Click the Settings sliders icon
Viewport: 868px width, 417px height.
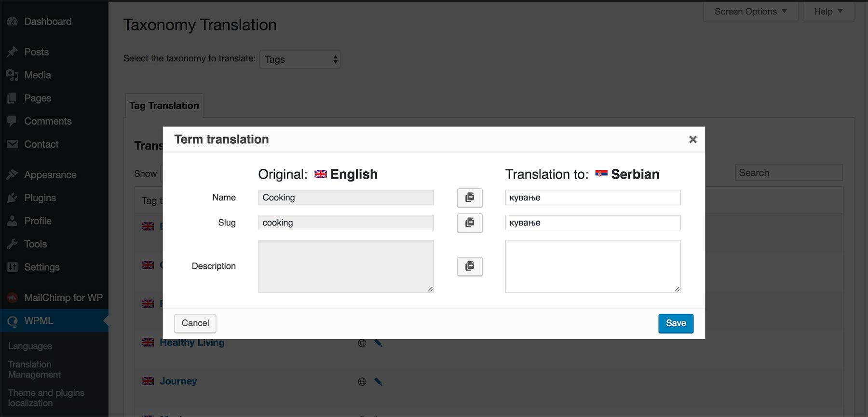(13, 267)
